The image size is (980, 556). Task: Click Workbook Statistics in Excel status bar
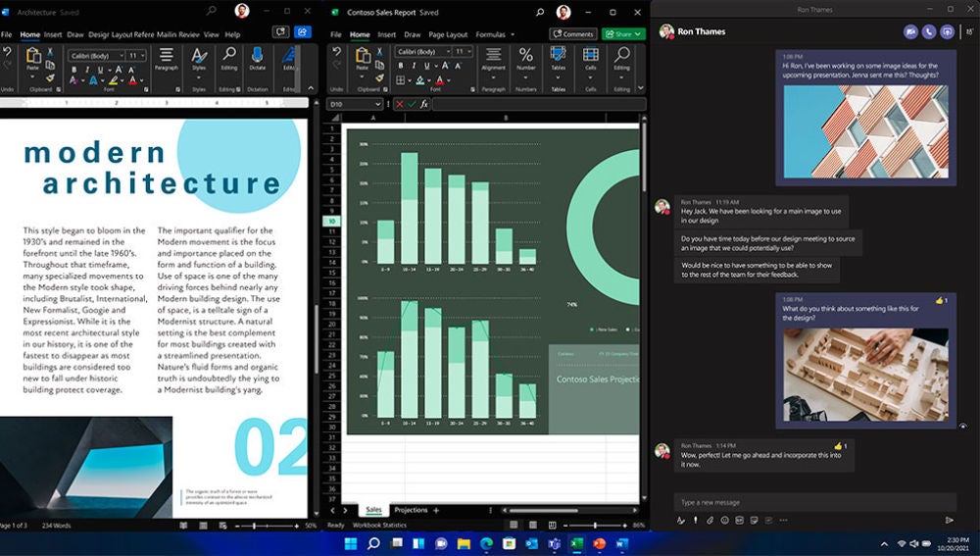click(379, 525)
